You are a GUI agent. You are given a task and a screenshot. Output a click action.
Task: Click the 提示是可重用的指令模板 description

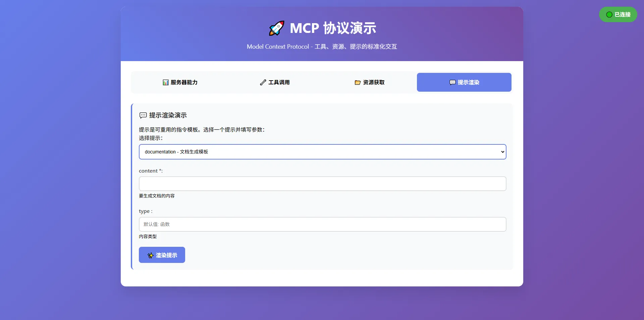coord(202,130)
